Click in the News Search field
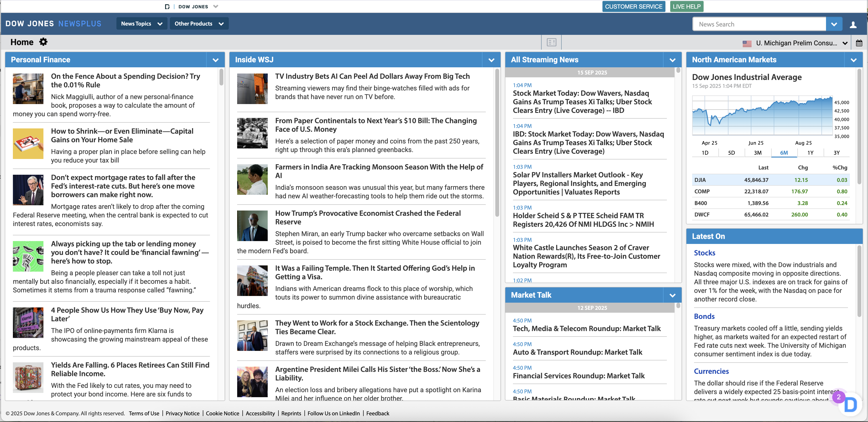 click(x=759, y=24)
